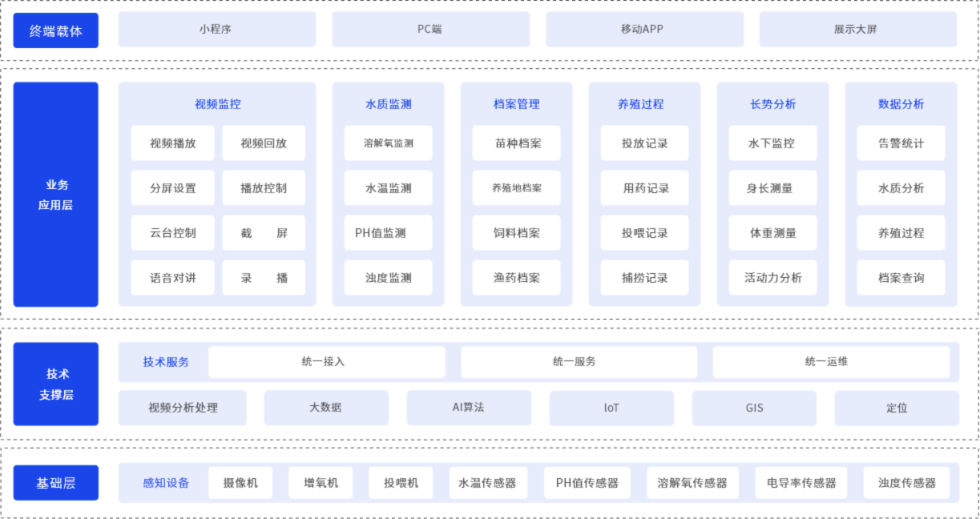This screenshot has height=519, width=980.
Task: Open the 移动APP terminal box
Action: (x=644, y=30)
